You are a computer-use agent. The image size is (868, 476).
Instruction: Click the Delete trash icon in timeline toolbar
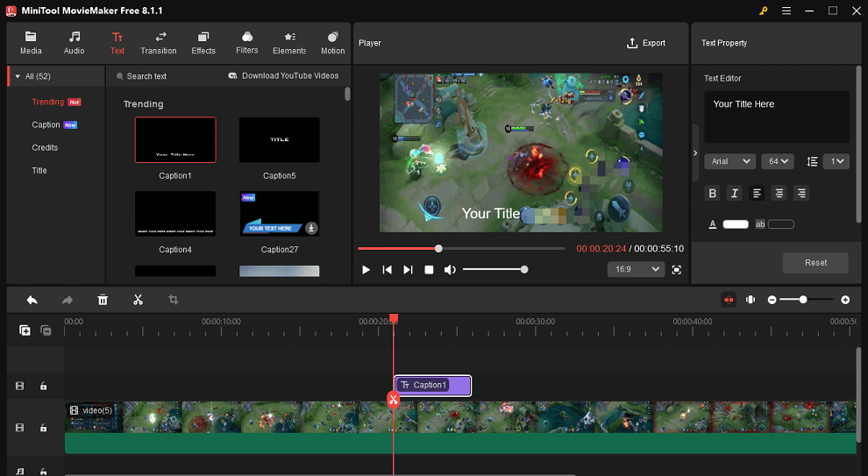[x=103, y=300]
